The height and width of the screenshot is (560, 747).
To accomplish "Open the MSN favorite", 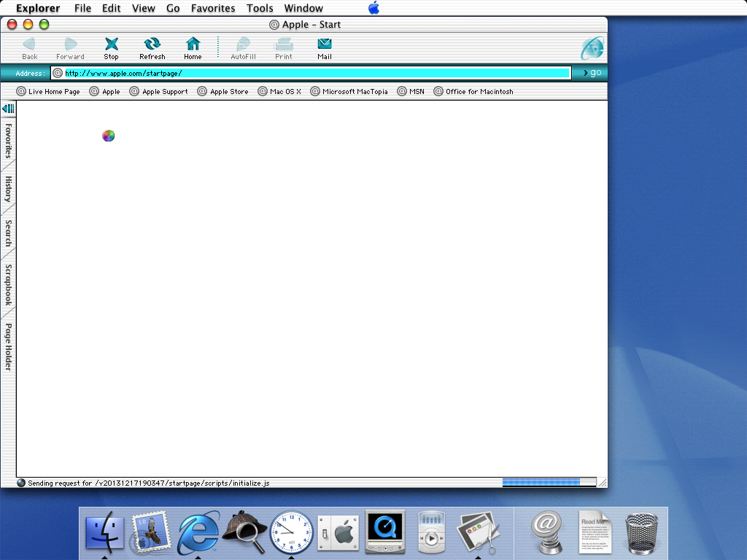I will click(x=411, y=91).
